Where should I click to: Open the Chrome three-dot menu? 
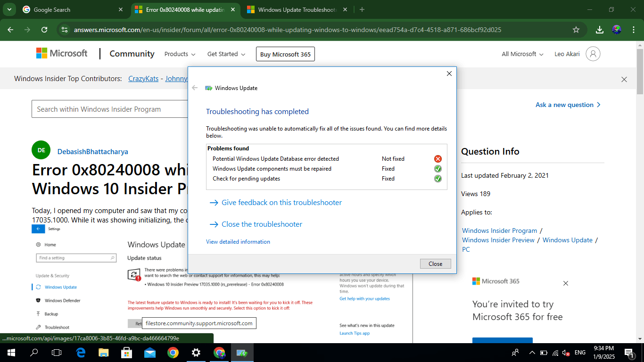[x=633, y=30]
